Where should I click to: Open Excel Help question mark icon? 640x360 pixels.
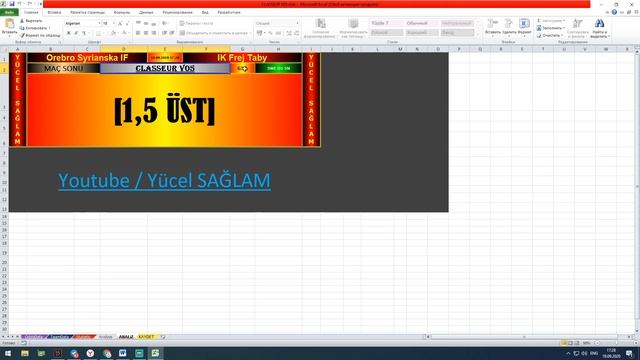pos(614,12)
